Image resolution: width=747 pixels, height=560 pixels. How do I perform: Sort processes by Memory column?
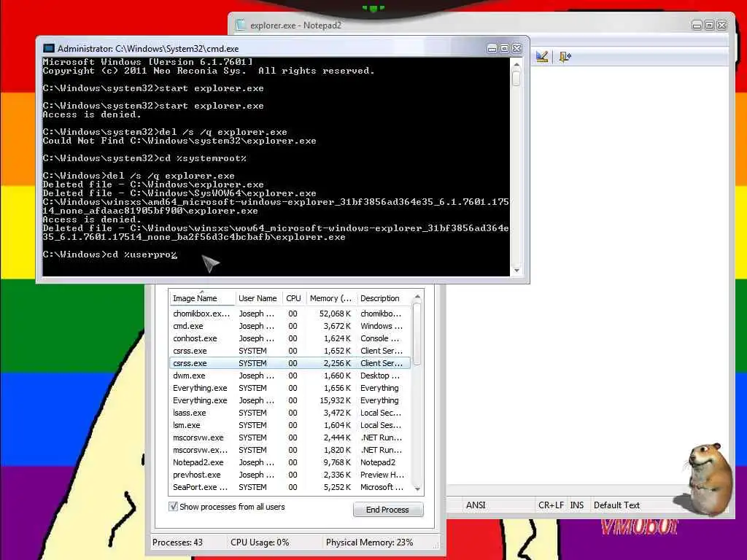pos(331,298)
